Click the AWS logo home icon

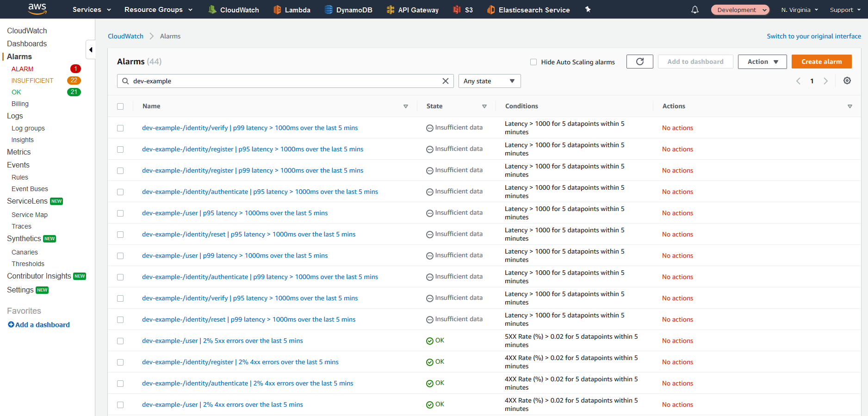(37, 8)
